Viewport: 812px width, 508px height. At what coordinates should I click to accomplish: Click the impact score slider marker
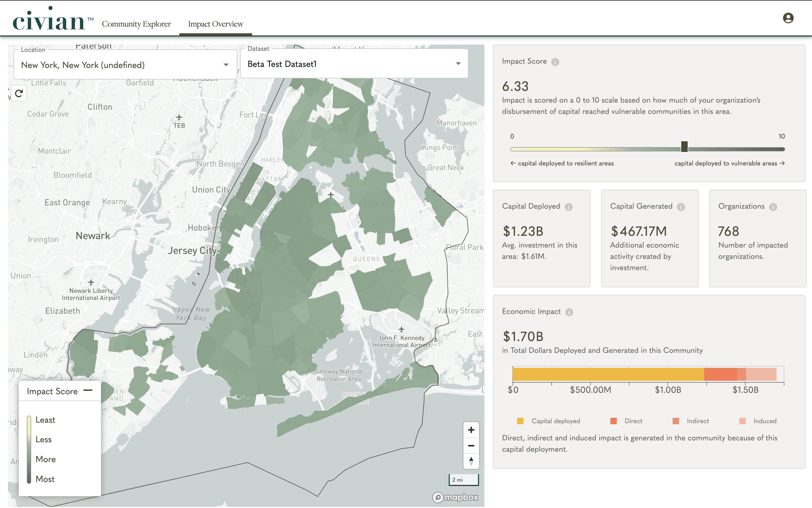point(684,147)
